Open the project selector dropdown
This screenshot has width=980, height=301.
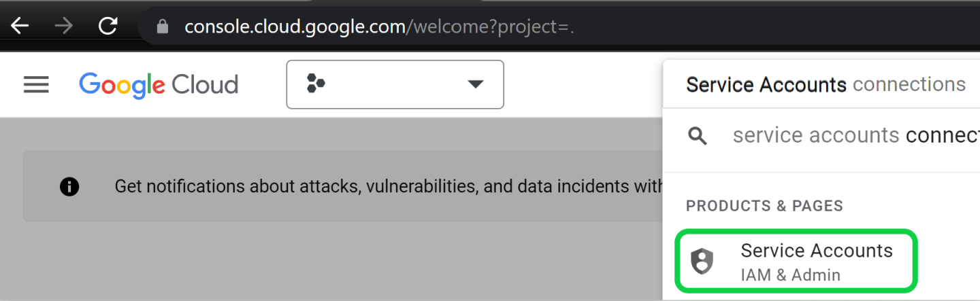[x=395, y=84]
